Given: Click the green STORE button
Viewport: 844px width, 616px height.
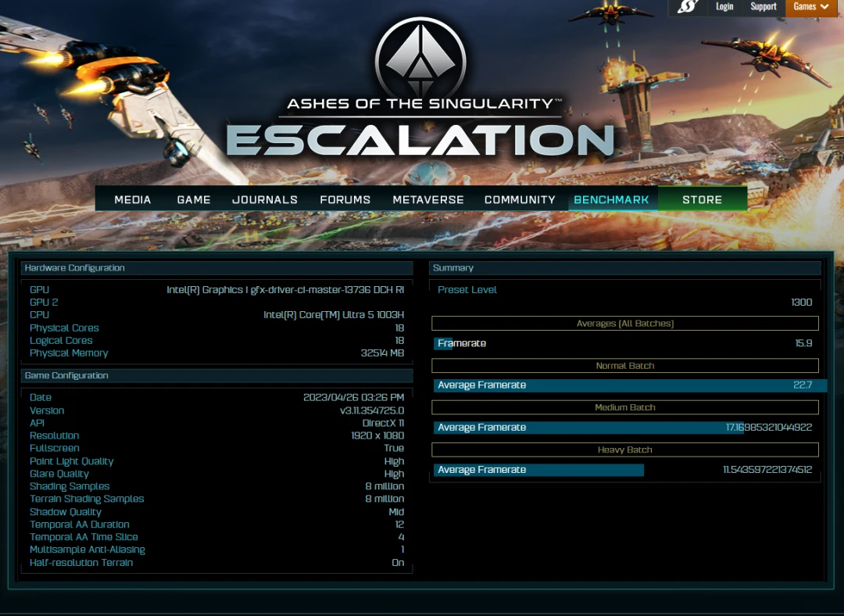Looking at the screenshot, I should click(x=703, y=199).
